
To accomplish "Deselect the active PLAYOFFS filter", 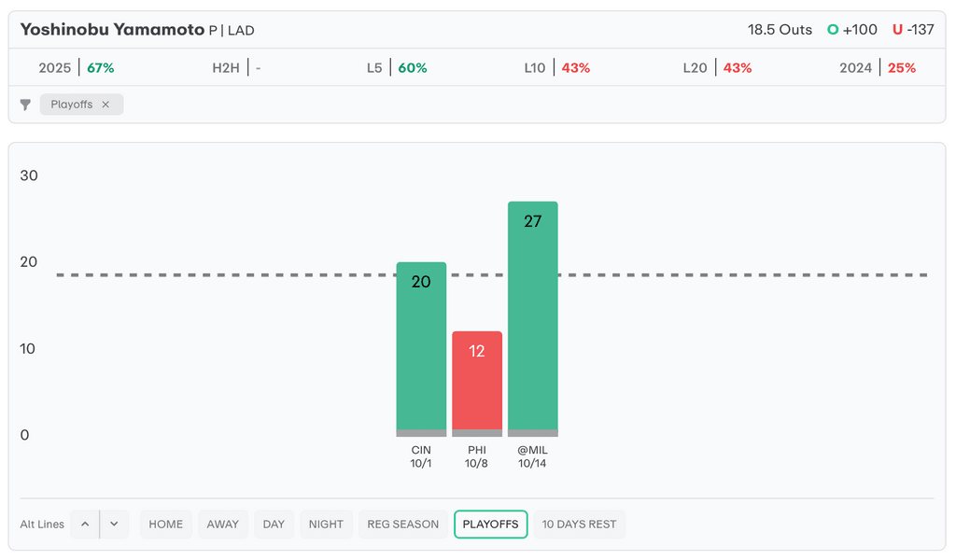I will (490, 525).
